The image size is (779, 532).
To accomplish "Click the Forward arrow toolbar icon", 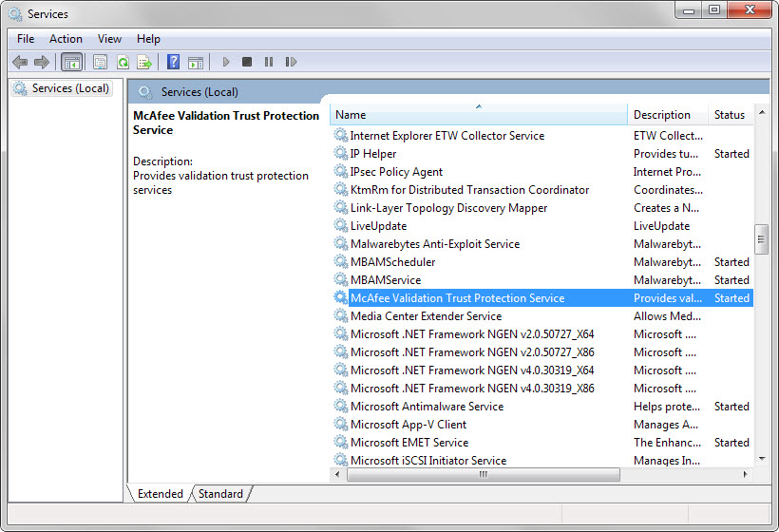I will pyautogui.click(x=42, y=62).
